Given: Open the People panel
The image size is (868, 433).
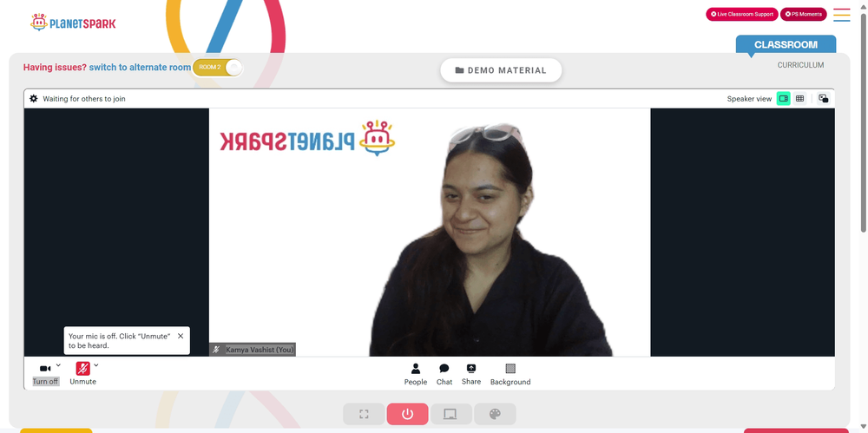Looking at the screenshot, I should (416, 374).
